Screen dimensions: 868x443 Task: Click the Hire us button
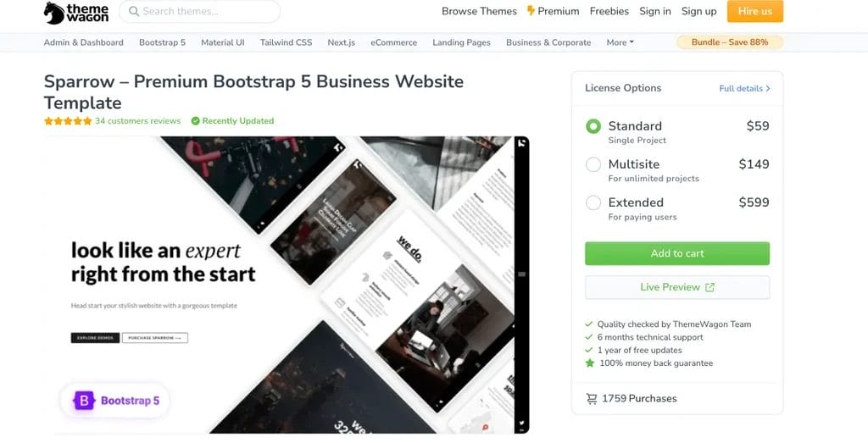click(x=755, y=11)
